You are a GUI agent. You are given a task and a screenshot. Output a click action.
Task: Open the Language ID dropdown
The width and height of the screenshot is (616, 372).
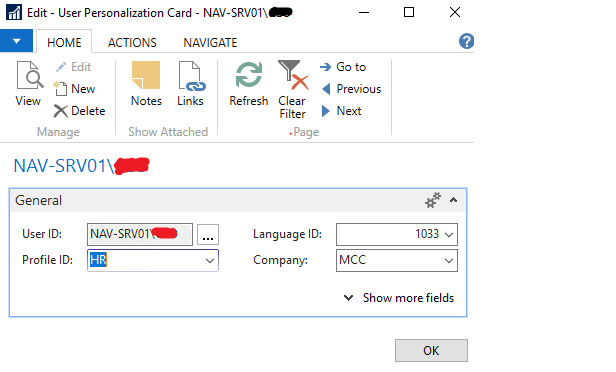point(449,235)
